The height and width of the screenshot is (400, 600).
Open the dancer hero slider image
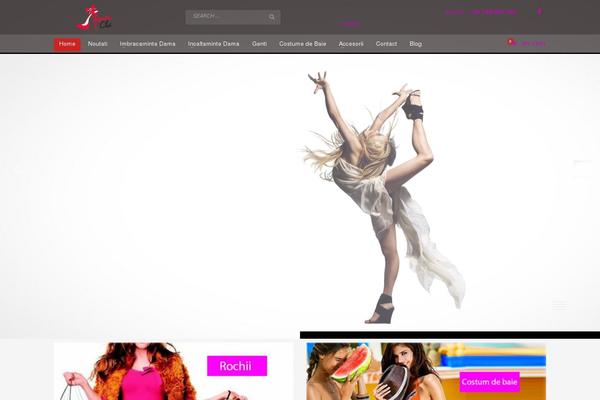click(300, 196)
